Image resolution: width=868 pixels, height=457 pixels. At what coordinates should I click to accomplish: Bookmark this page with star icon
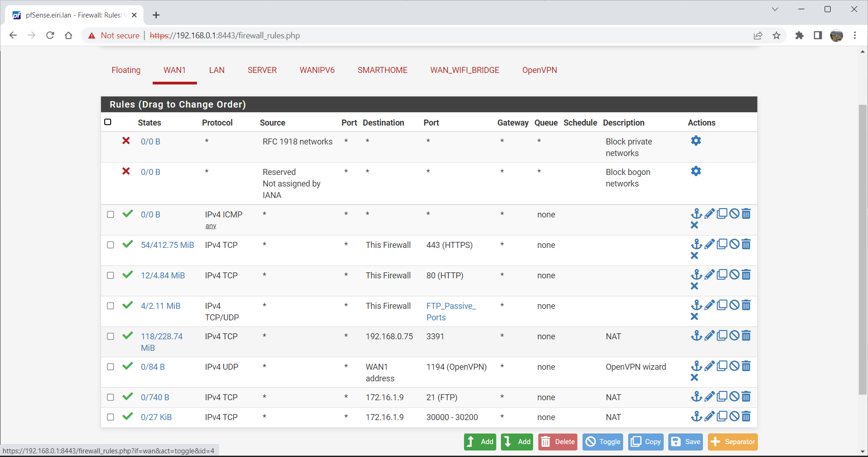pos(777,36)
